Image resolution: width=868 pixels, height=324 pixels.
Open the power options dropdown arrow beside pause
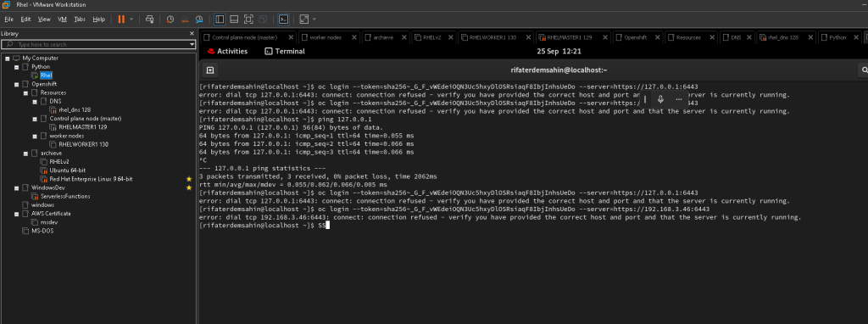pos(131,19)
